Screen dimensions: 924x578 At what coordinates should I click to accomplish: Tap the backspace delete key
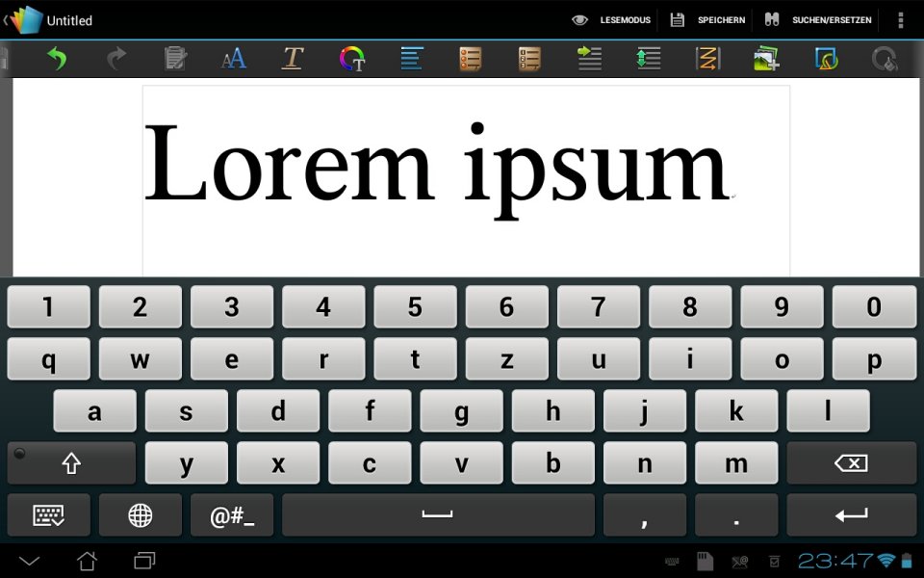coord(851,463)
